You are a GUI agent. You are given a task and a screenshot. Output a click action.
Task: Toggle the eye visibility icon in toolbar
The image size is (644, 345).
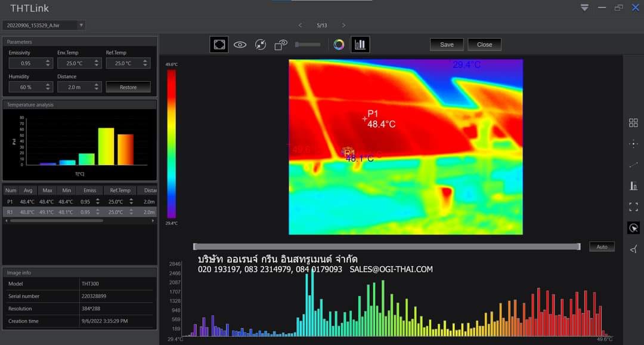pos(240,45)
